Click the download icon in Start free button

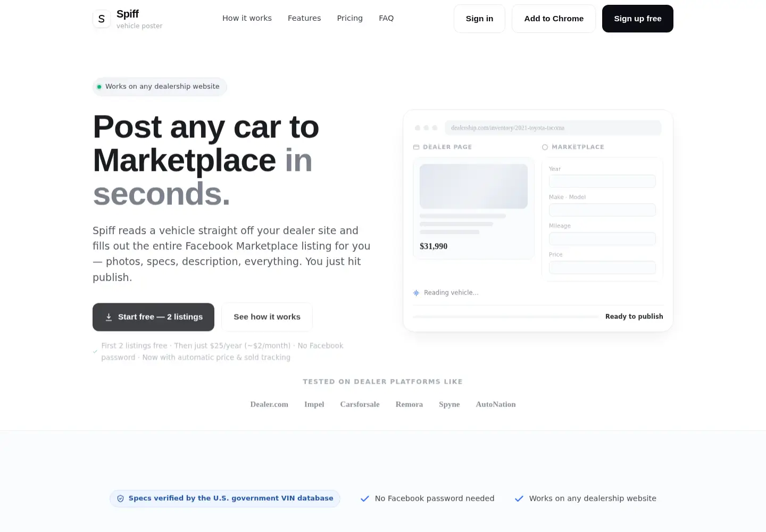tap(109, 317)
